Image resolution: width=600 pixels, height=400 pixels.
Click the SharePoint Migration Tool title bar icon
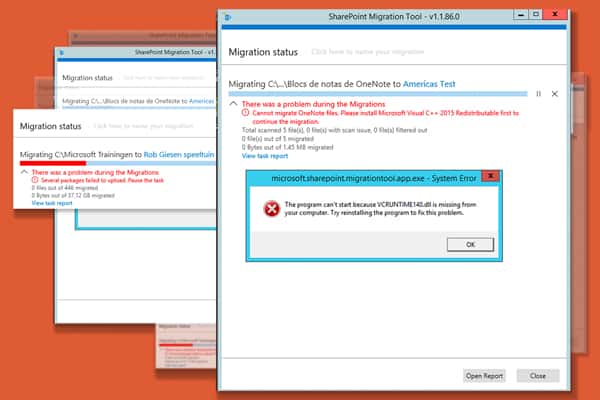(x=228, y=17)
